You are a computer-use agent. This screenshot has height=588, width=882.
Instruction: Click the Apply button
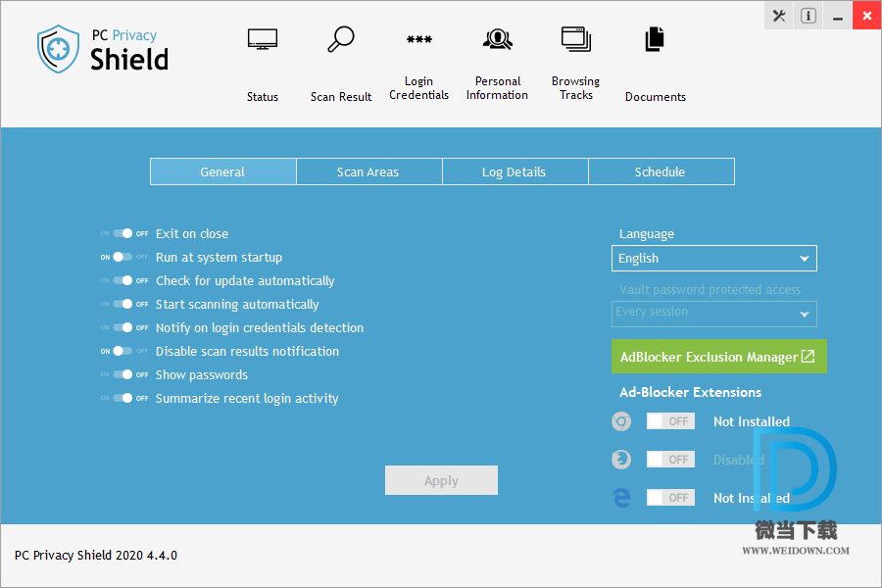click(x=441, y=480)
